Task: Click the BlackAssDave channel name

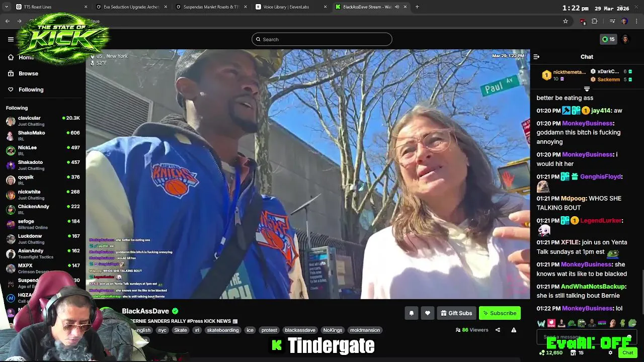Action: point(145,311)
